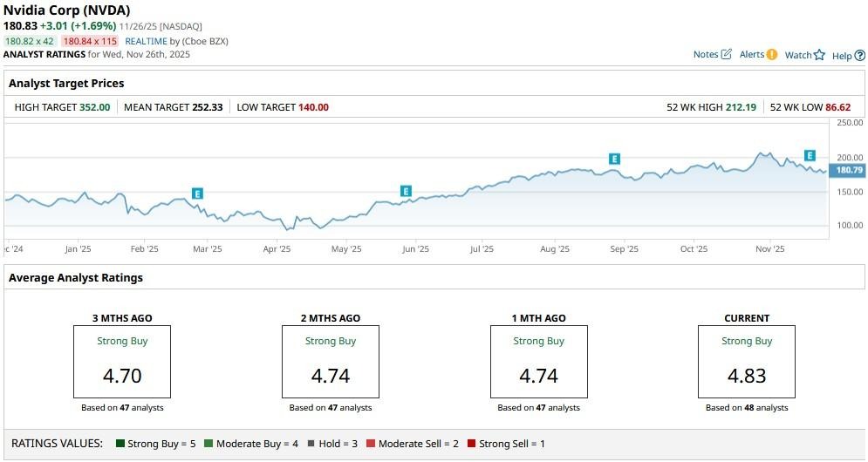Click the Average Analyst Ratings section header
The image size is (868, 462).
tap(76, 278)
